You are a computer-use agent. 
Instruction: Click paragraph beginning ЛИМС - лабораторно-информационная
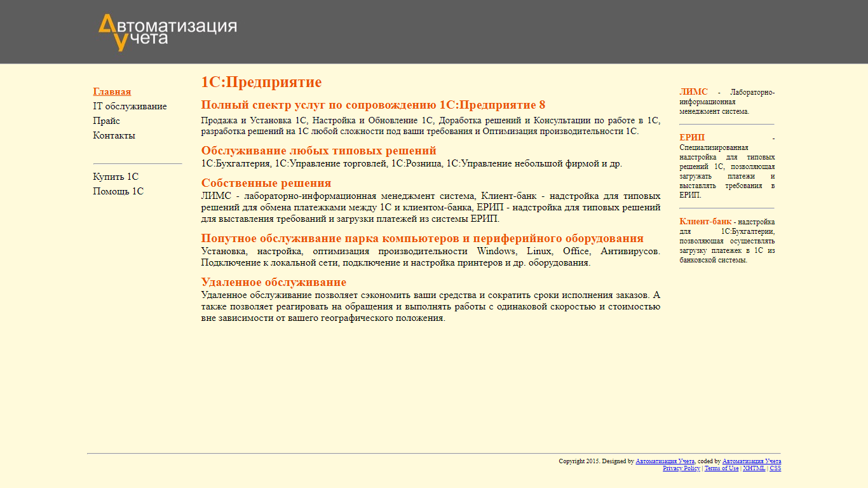[431, 207]
